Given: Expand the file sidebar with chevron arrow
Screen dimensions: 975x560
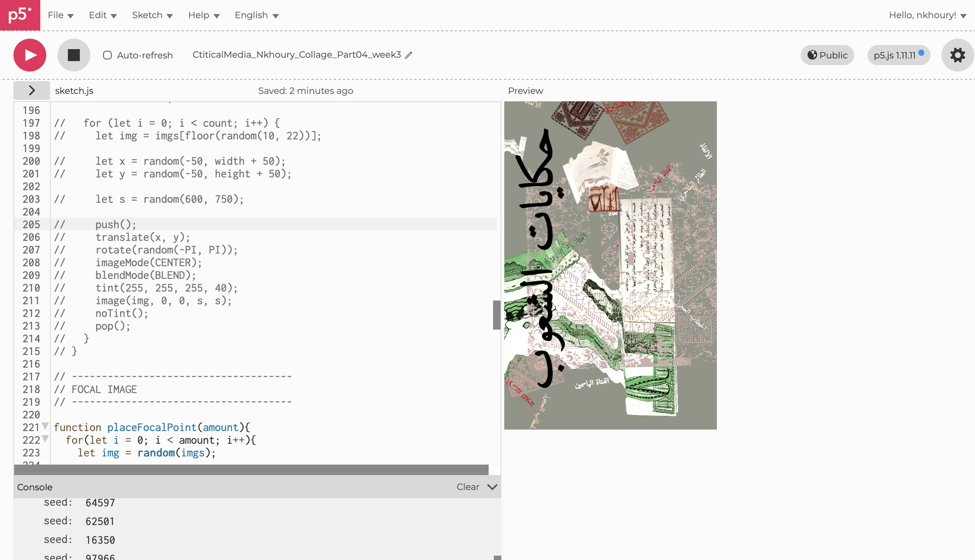Looking at the screenshot, I should coord(32,90).
